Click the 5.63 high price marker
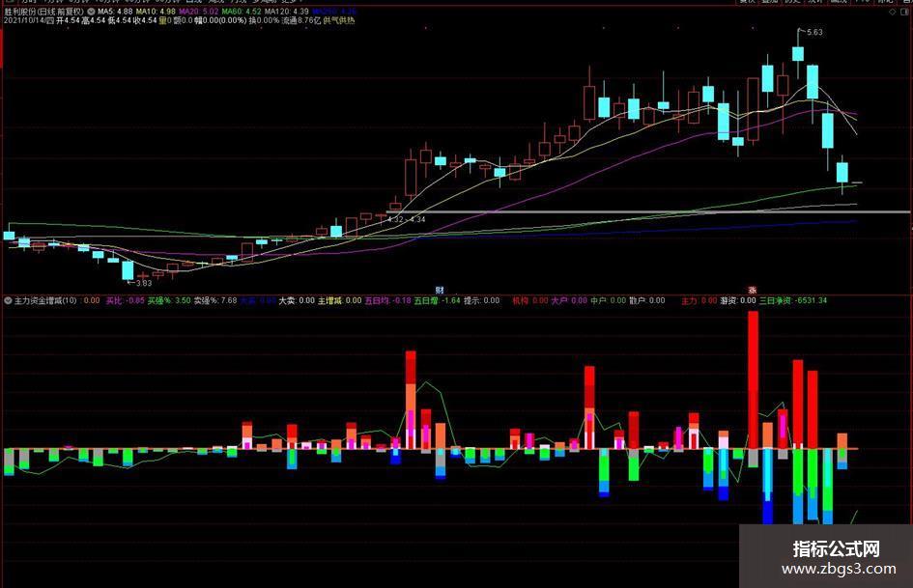This screenshot has width=913, height=588. (814, 33)
